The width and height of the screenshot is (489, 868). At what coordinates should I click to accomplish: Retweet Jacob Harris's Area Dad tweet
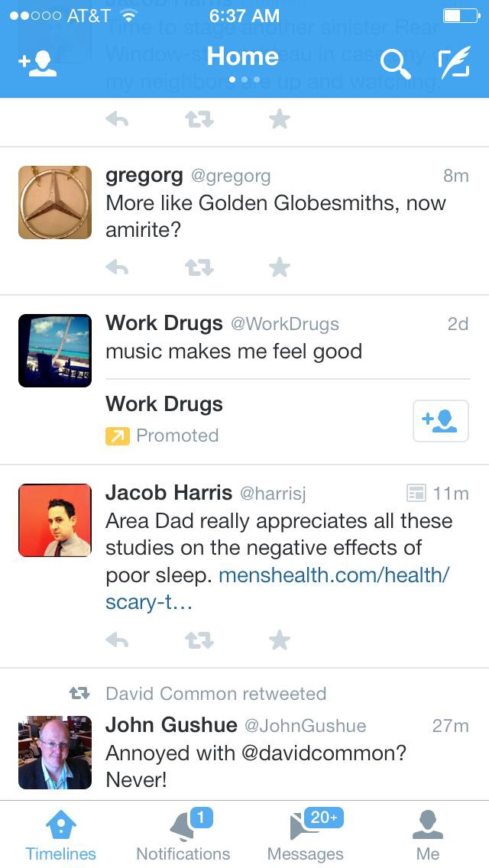pyautogui.click(x=199, y=640)
